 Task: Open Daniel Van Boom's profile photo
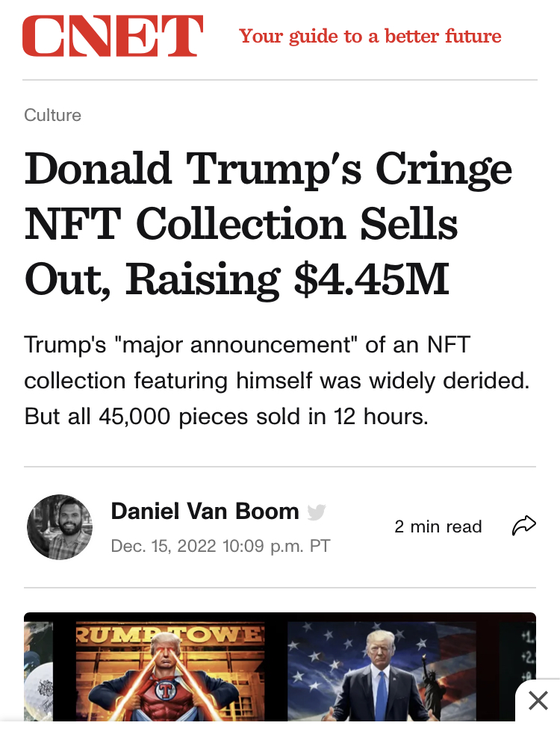(x=60, y=526)
